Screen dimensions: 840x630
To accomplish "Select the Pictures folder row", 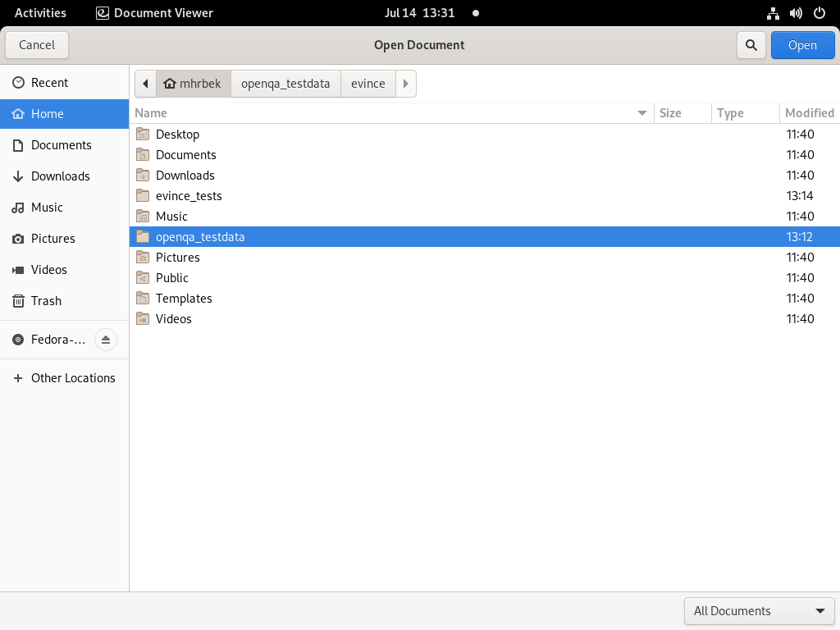I will [484, 257].
